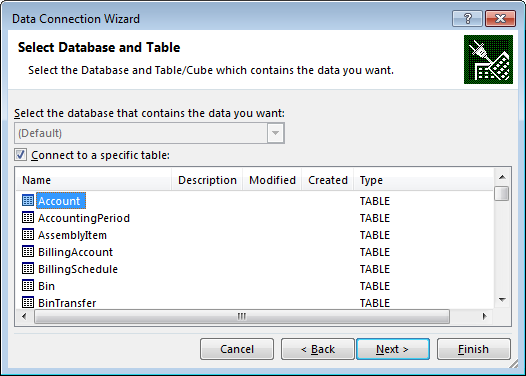526x376 pixels.
Task: Select the Bin table icon
Action: tap(28, 286)
